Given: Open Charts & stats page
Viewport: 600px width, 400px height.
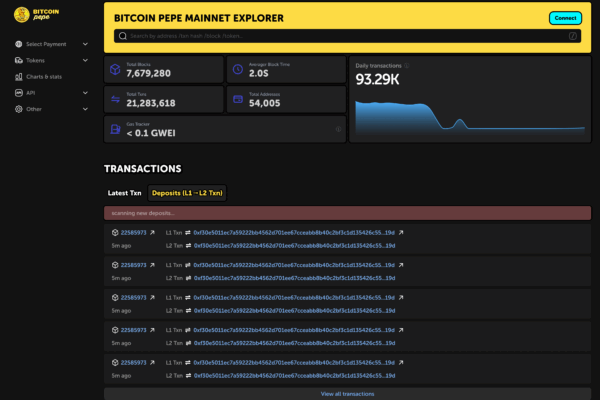Looking at the screenshot, I should pyautogui.click(x=44, y=77).
